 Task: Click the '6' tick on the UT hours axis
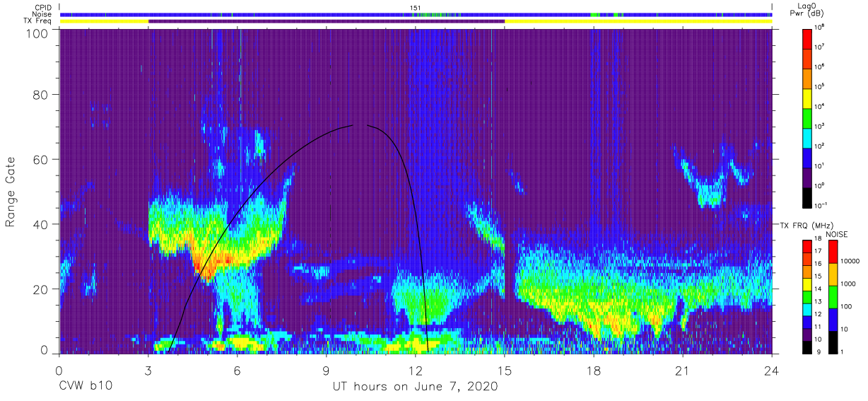point(237,371)
